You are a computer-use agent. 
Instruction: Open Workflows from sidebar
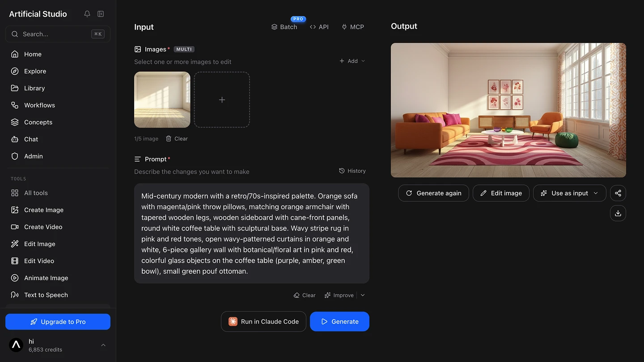[58, 105]
